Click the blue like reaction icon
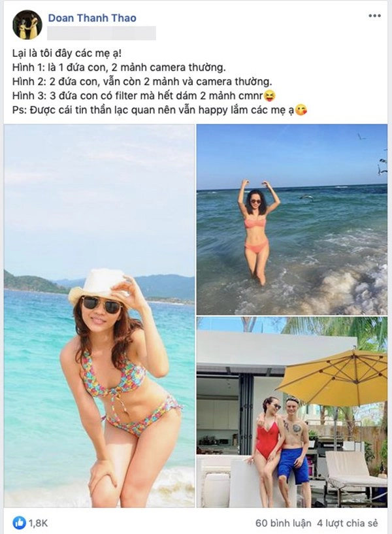The width and height of the screenshot is (392, 534). point(20,522)
